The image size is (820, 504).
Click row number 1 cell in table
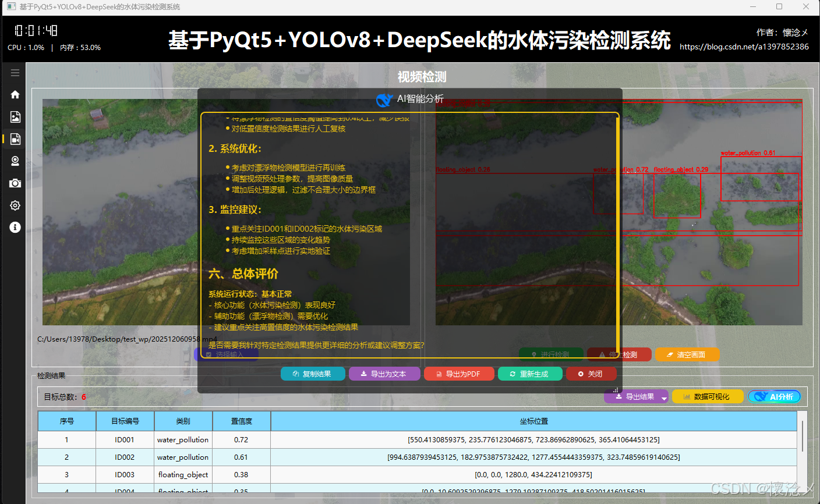point(67,440)
